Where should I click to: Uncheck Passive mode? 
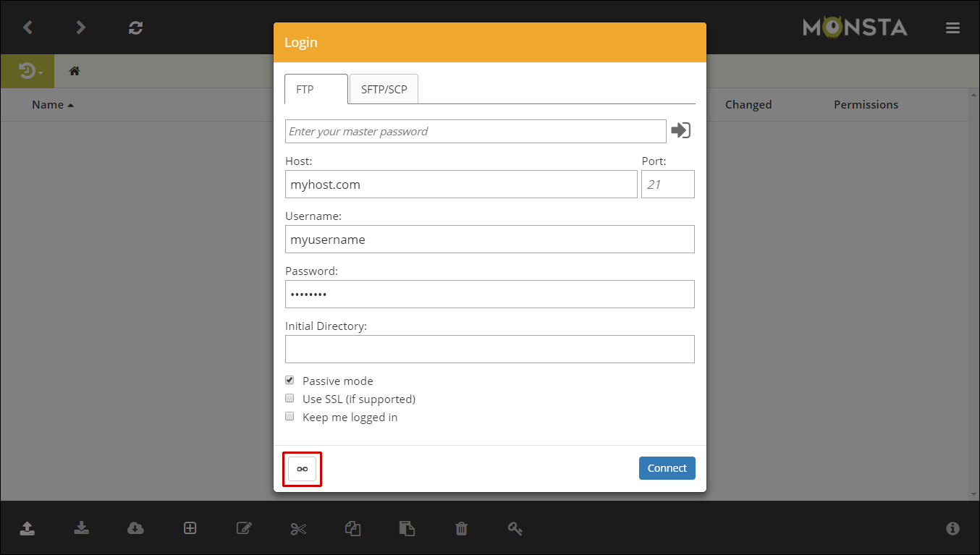click(x=290, y=380)
